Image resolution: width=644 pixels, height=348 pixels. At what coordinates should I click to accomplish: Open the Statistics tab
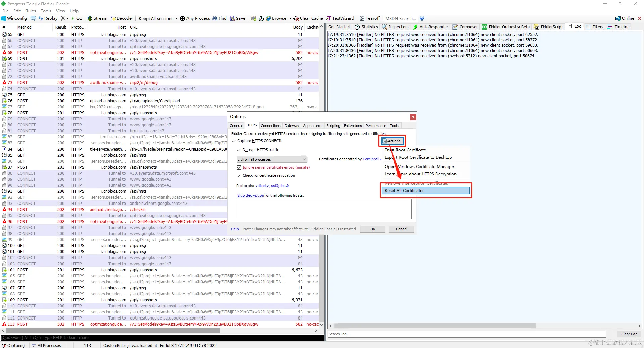[366, 27]
